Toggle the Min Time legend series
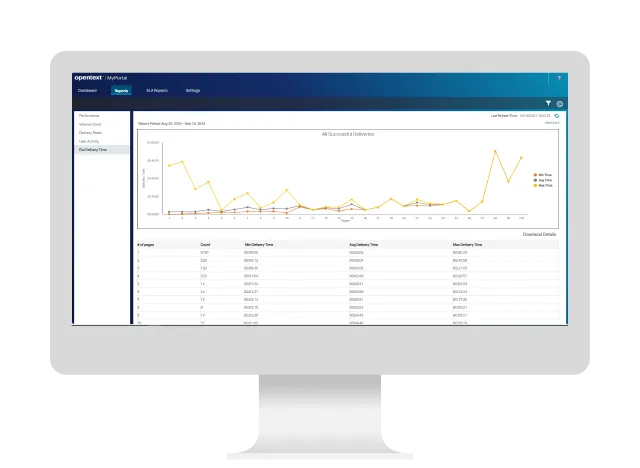 [x=542, y=175]
